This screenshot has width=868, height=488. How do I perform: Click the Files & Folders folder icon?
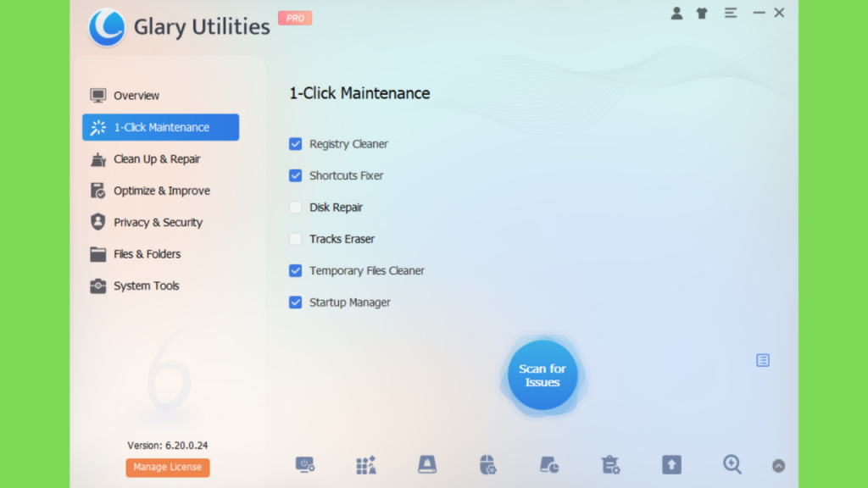tap(98, 254)
